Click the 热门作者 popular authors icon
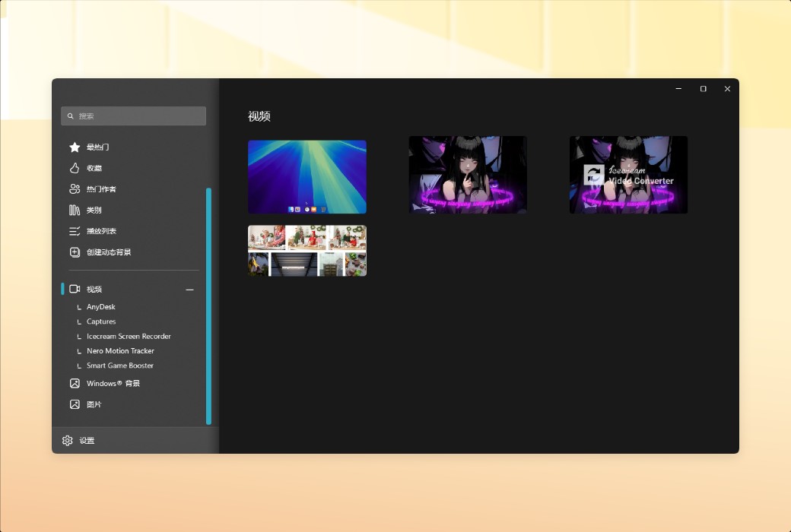This screenshot has height=532, width=791. (73, 188)
